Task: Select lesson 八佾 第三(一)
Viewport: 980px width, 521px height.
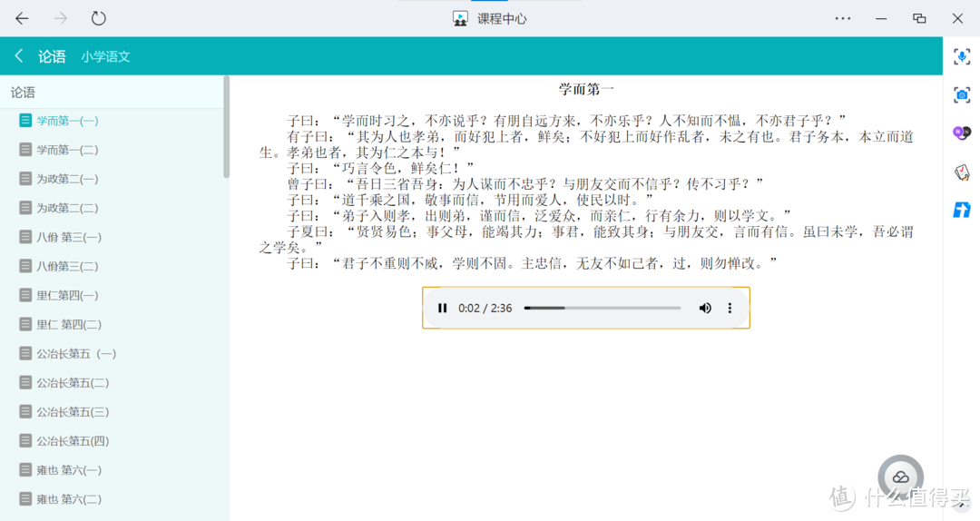Action: 69,237
